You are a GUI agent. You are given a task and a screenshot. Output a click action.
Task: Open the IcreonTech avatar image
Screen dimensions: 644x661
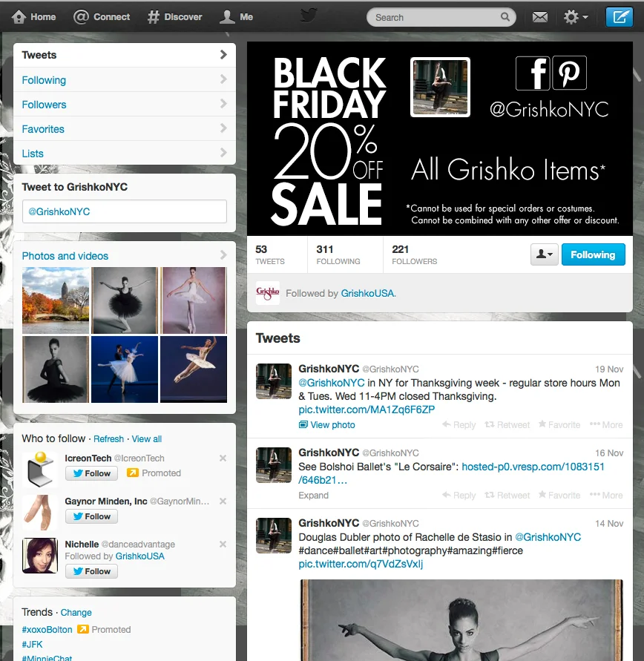pos(40,469)
